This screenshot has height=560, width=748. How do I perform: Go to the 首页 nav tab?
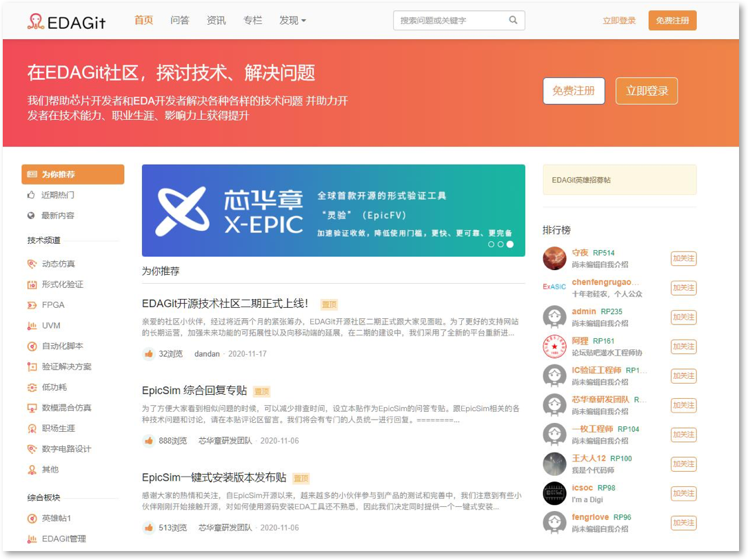pyautogui.click(x=143, y=20)
